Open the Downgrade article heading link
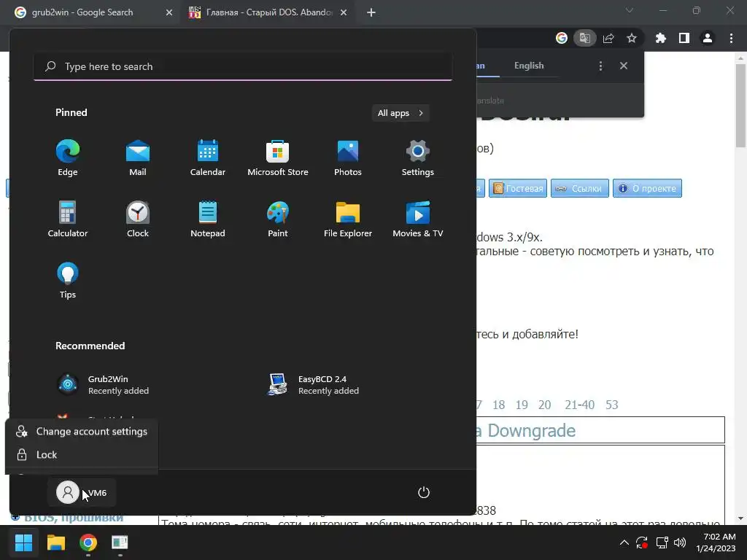 (x=527, y=430)
